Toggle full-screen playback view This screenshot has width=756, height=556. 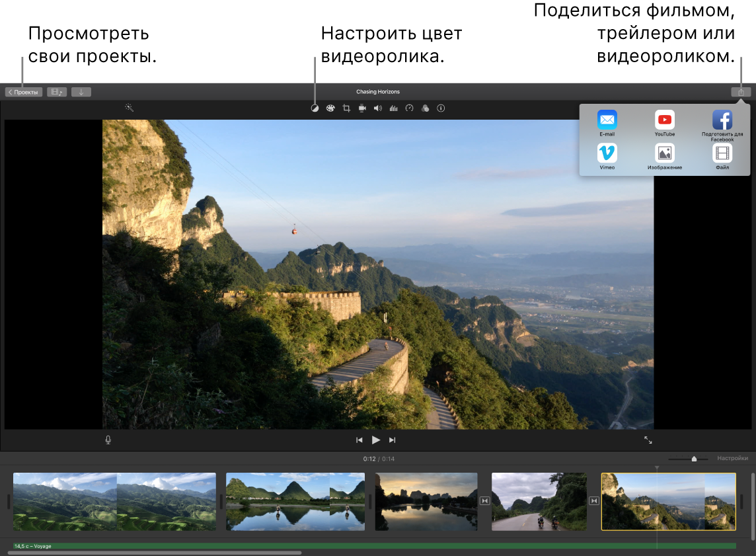(x=648, y=440)
